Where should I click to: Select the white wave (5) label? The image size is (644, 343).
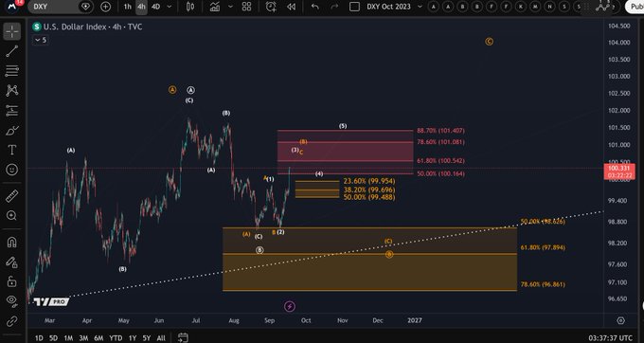pyautogui.click(x=343, y=126)
